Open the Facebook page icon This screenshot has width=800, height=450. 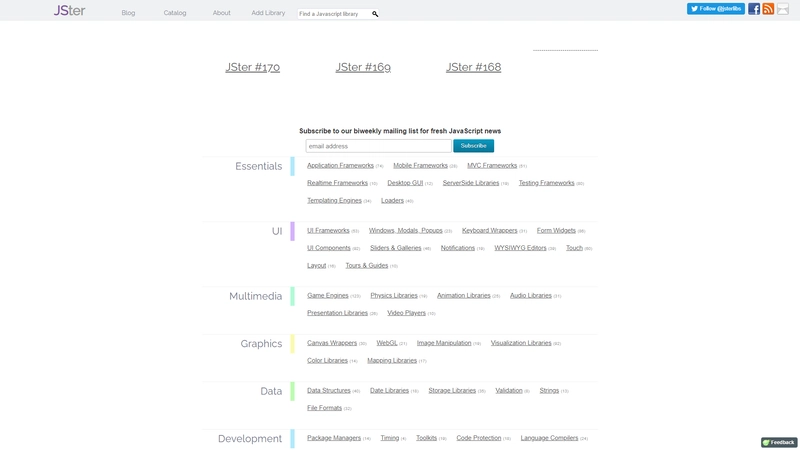tap(754, 9)
